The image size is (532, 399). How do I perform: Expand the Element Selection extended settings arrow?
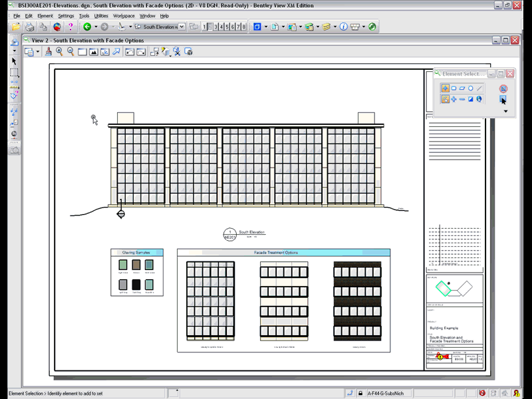tap(506, 112)
